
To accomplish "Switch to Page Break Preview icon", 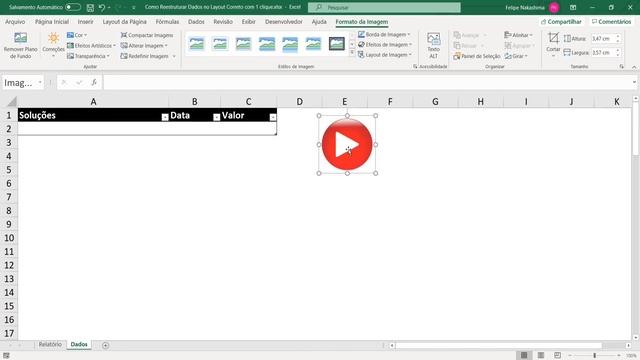I will tap(557, 355).
